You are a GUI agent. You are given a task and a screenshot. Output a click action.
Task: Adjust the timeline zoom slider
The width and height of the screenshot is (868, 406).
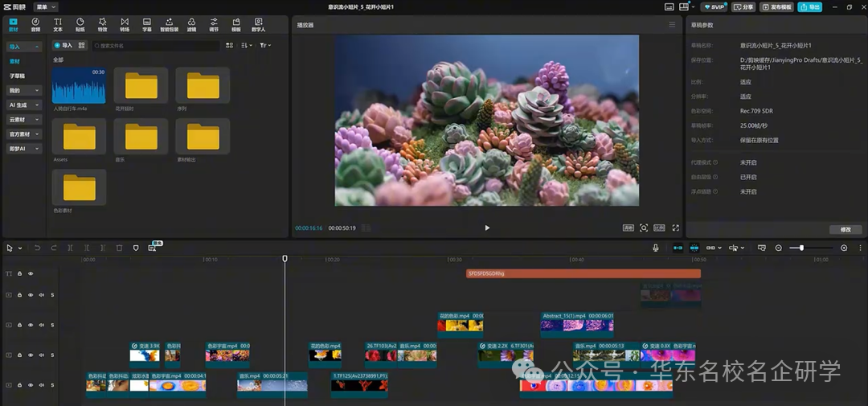[801, 248]
